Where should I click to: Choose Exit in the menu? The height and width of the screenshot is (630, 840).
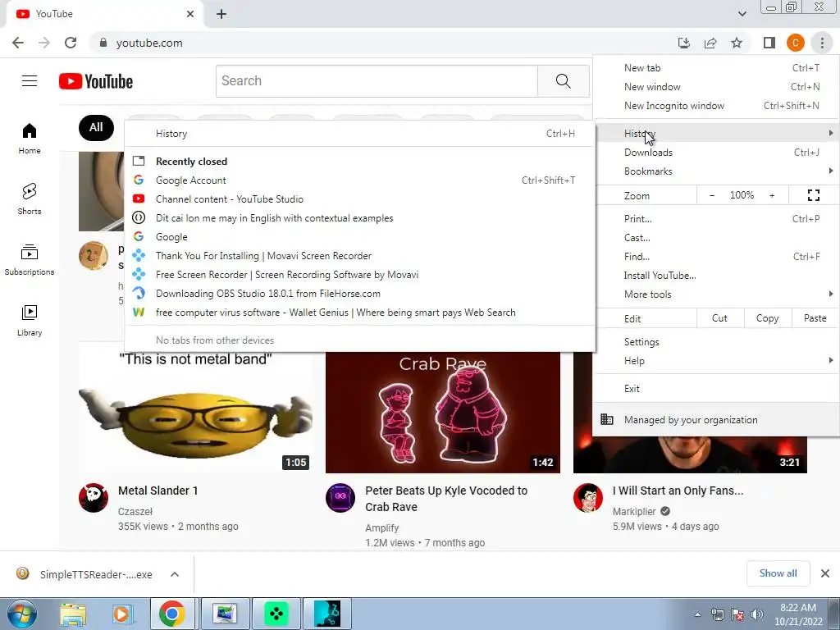(x=715, y=388)
